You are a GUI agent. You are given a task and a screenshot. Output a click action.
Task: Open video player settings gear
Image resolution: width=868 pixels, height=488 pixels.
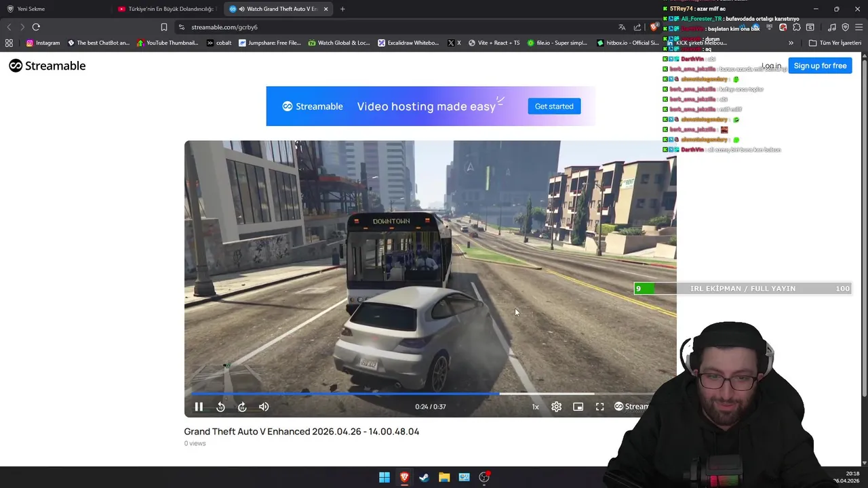coord(556,407)
